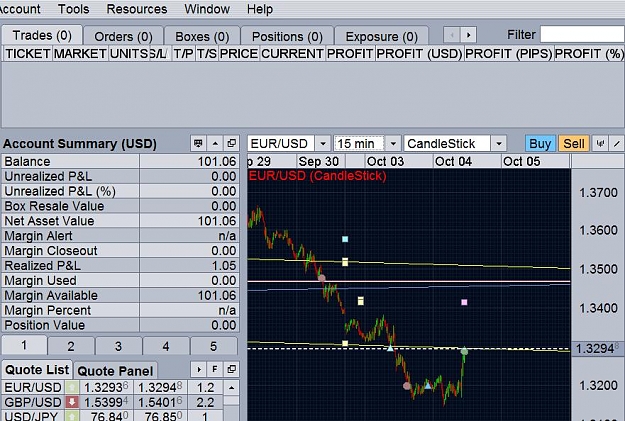The image size is (625, 421).
Task: Select workspace tab 3
Action: click(118, 346)
